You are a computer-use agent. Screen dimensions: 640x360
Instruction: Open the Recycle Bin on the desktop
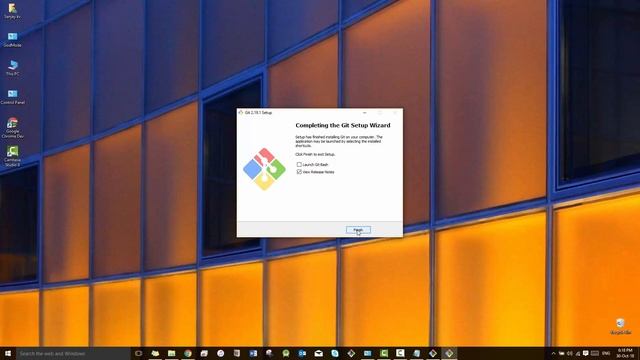point(620,327)
